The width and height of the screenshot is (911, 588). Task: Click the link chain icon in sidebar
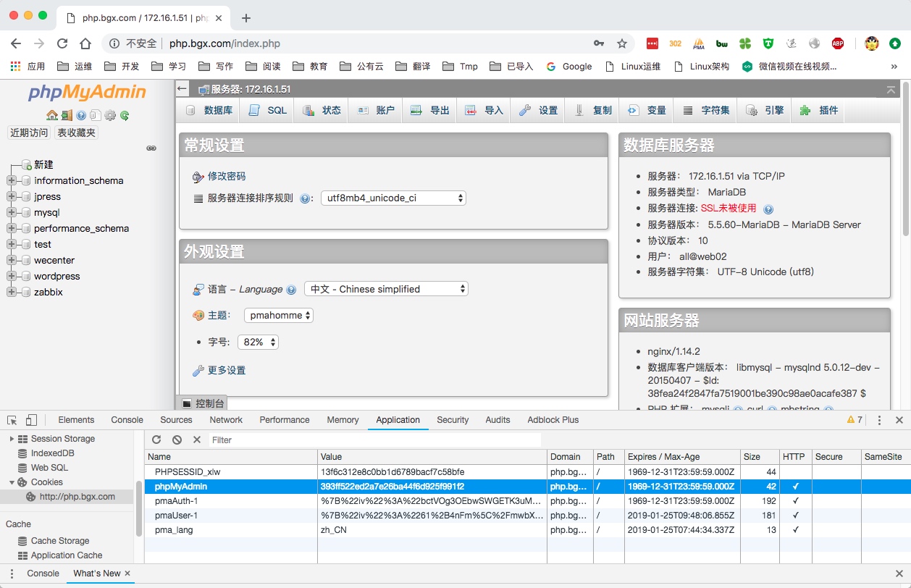coord(151,148)
